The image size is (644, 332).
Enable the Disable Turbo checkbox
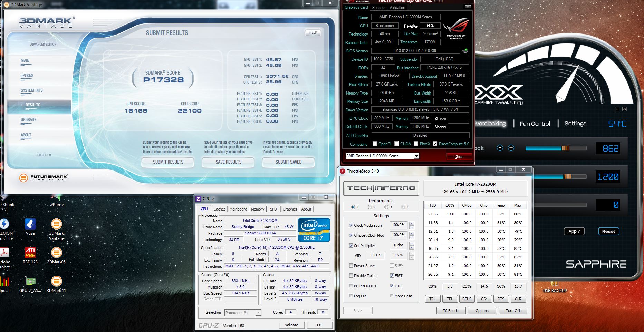click(x=351, y=276)
